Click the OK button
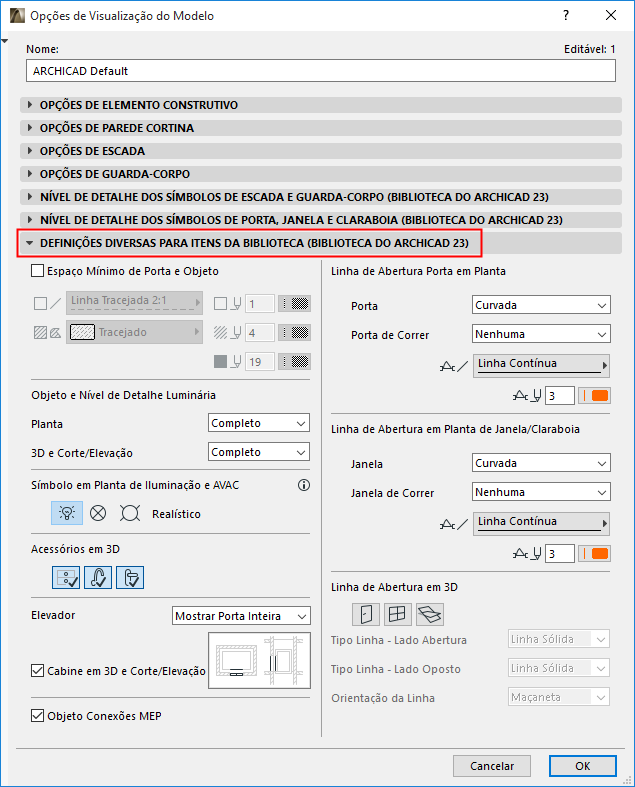This screenshot has width=635, height=787. coord(583,766)
